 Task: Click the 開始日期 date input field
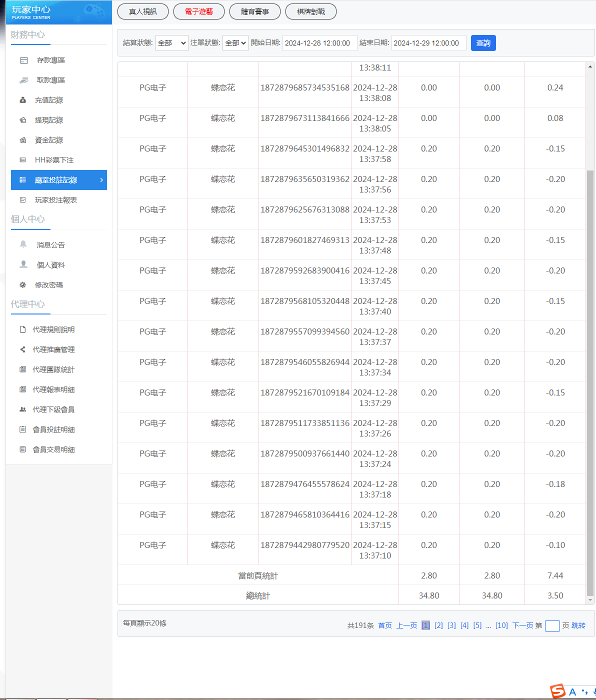(319, 43)
